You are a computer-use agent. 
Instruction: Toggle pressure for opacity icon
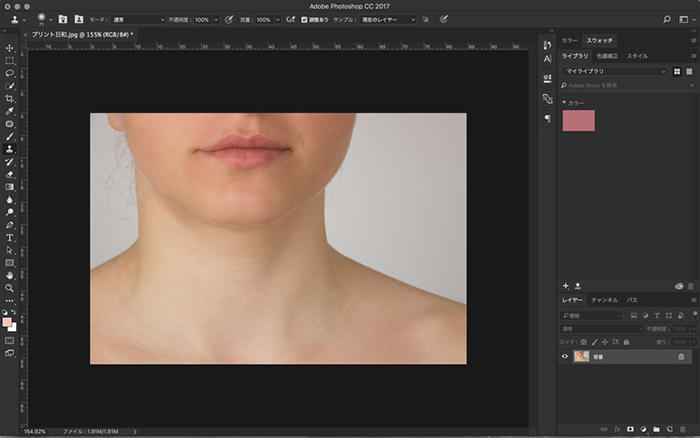coord(229,19)
